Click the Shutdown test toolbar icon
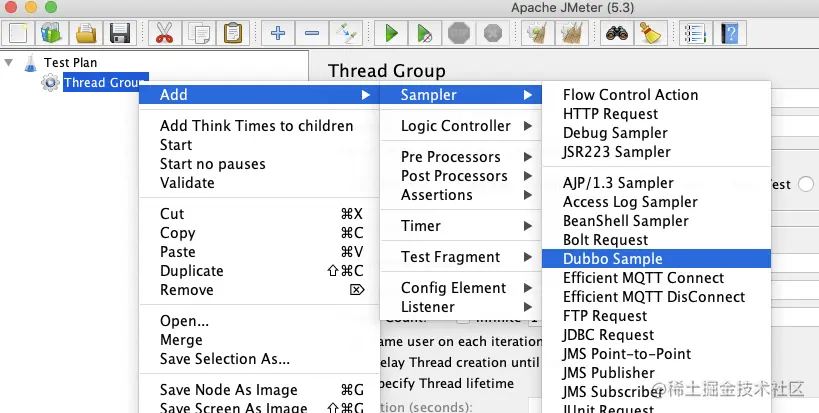The image size is (819, 413). (x=493, y=33)
